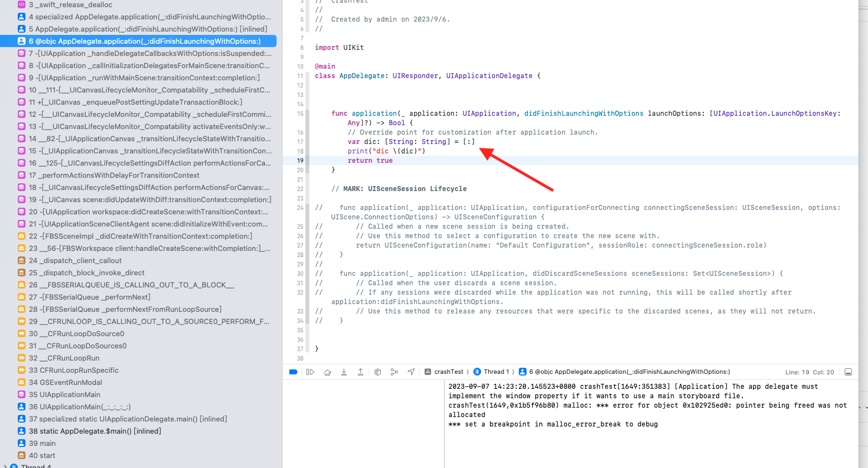Select frame 12 _scheduleFirstCommi… entry

(139, 114)
